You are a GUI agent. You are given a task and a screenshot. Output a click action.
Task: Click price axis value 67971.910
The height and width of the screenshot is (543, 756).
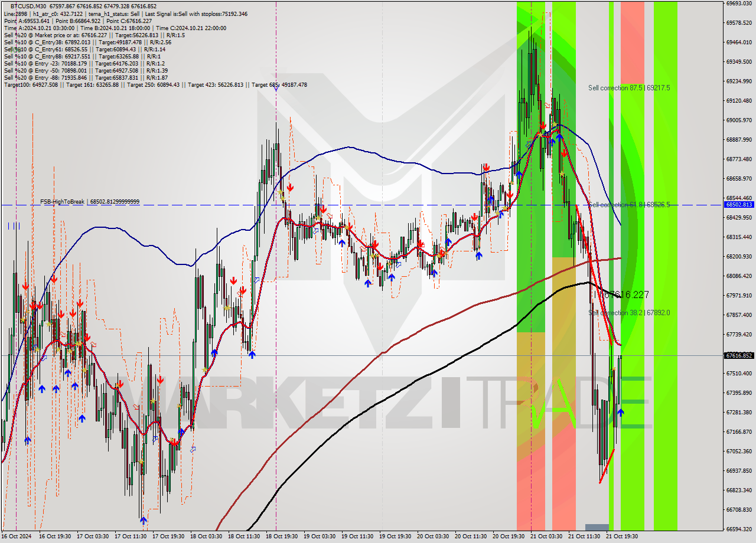[738, 295]
